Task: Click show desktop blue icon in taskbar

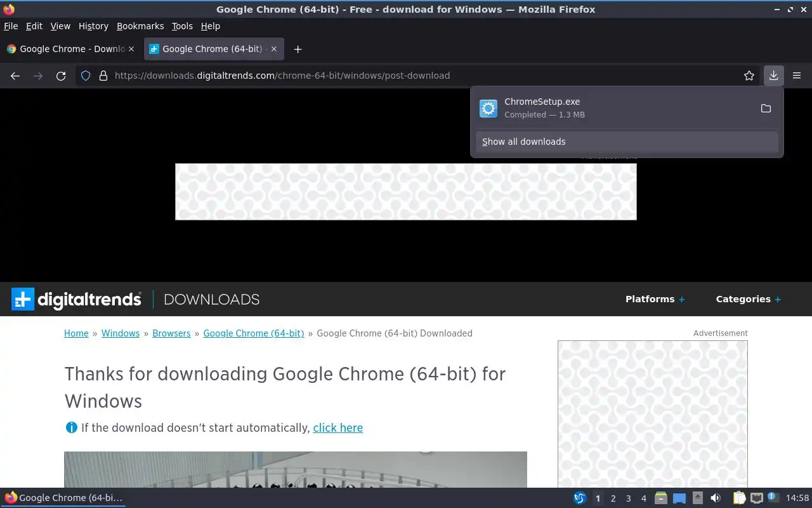Action: (679, 498)
